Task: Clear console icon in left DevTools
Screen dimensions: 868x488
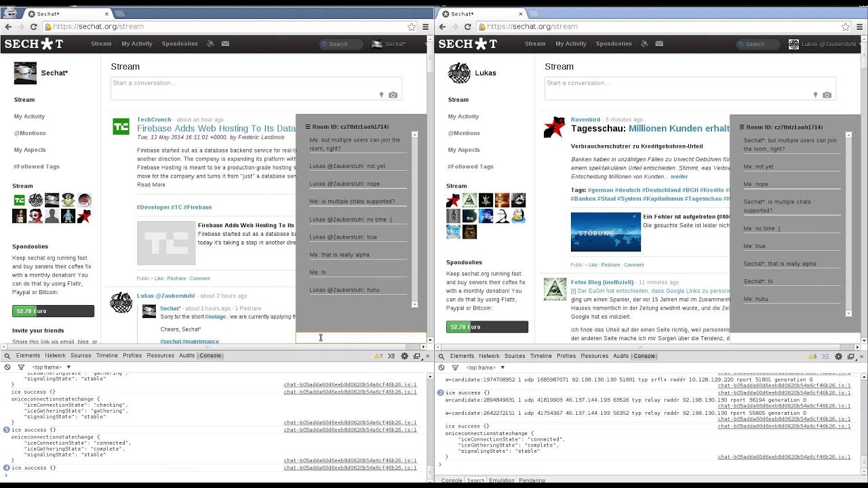Action: 7,367
